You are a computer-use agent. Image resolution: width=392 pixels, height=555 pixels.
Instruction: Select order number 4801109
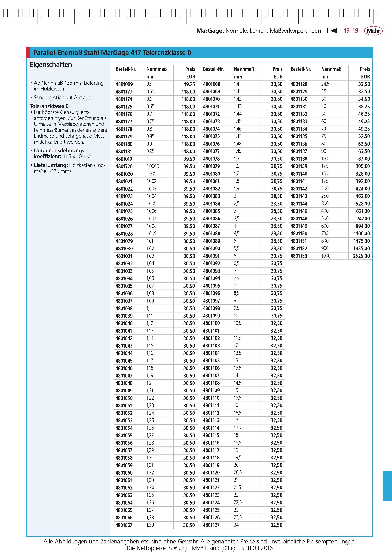coord(212,391)
